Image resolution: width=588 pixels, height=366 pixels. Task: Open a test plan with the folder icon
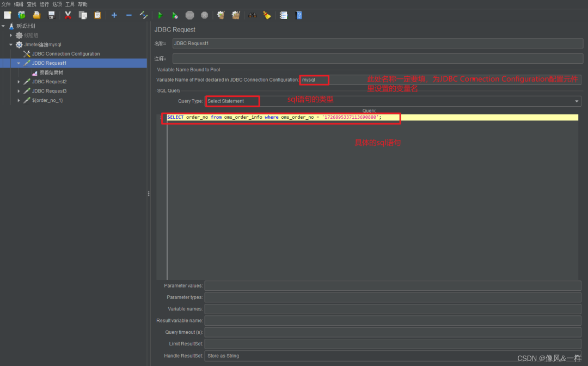[x=36, y=15]
